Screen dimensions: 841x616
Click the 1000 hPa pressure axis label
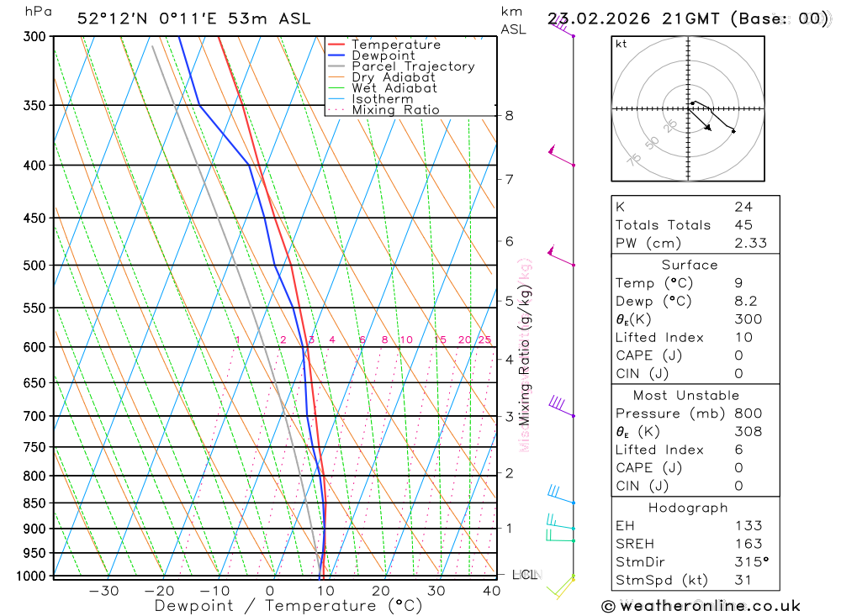tap(31, 576)
